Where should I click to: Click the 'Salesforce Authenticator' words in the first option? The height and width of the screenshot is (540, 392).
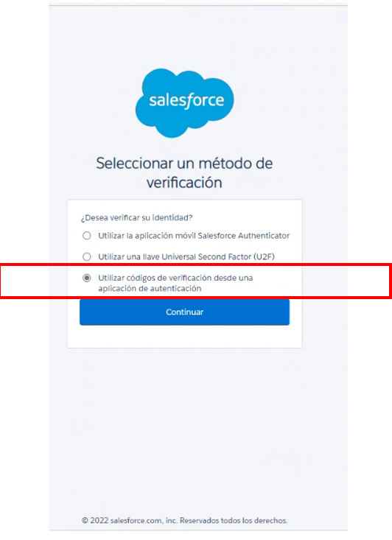point(244,236)
